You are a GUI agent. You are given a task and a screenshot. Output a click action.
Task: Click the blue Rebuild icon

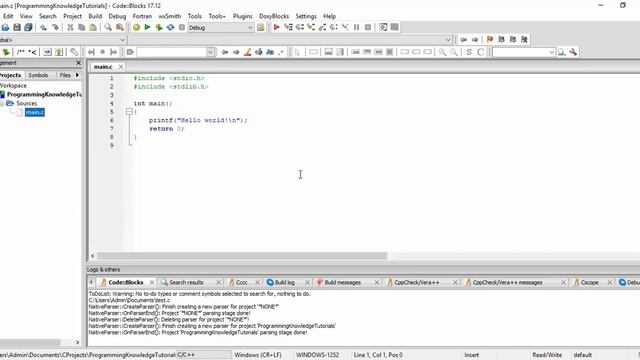click(x=170, y=27)
